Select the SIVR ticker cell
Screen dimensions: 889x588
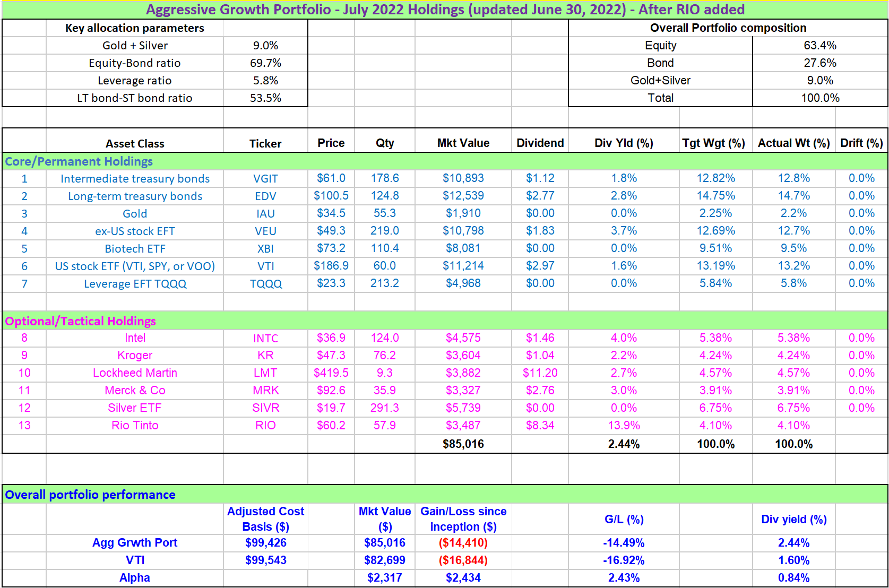[x=265, y=408]
